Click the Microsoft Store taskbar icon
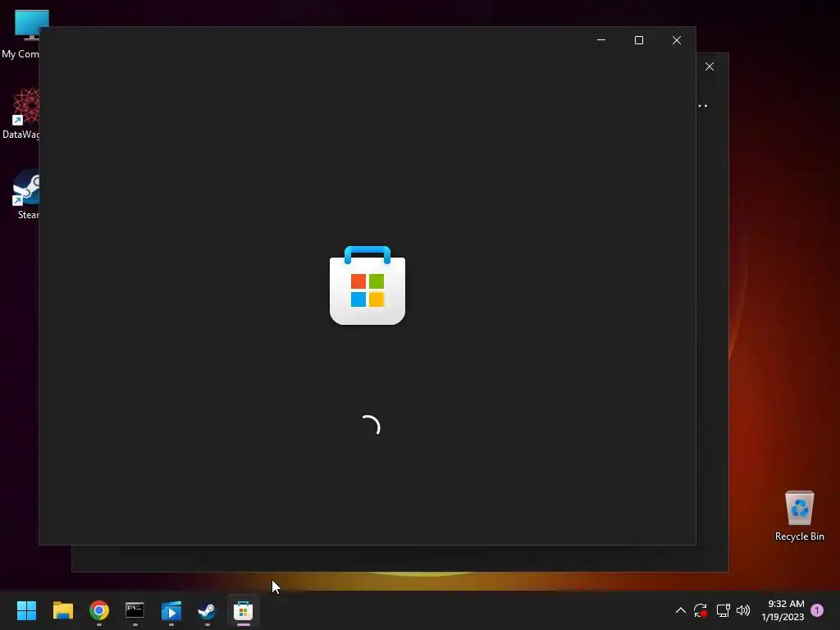Screen dimensions: 840x630 (243, 610)
